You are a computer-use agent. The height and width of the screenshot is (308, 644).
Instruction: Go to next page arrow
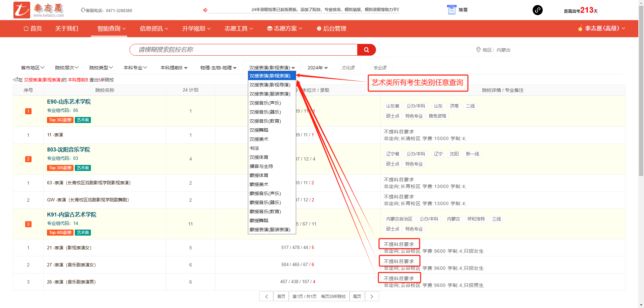(372, 297)
